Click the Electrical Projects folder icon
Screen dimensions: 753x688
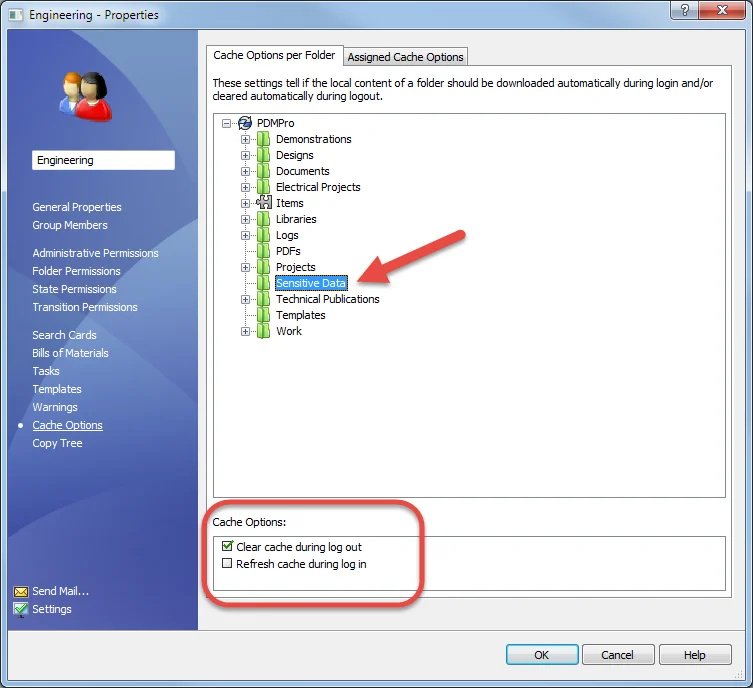(263, 187)
